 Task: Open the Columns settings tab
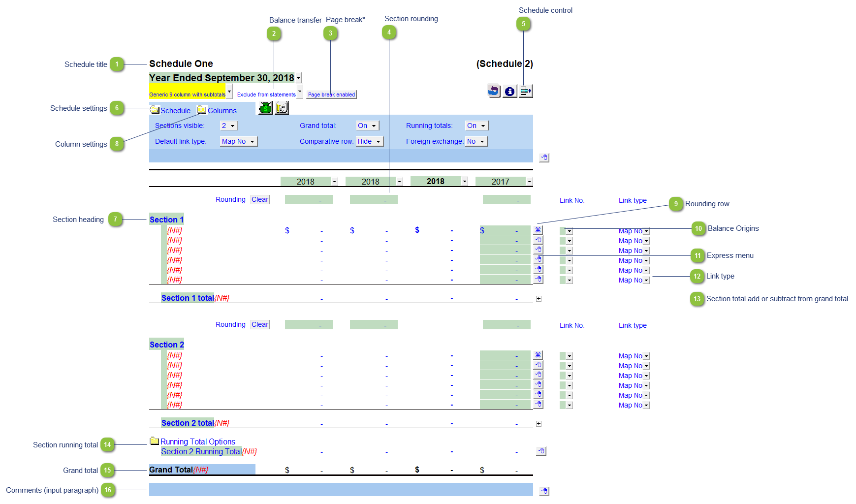tap(222, 111)
